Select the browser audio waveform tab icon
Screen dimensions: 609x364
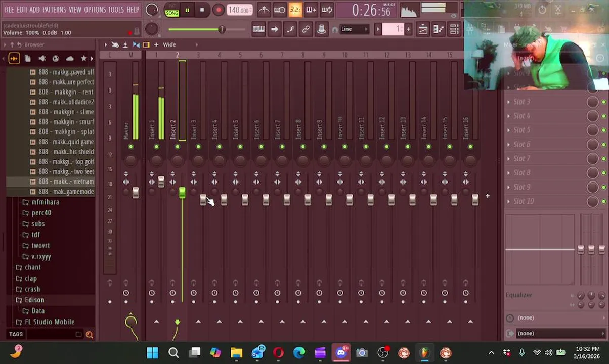pos(14,59)
